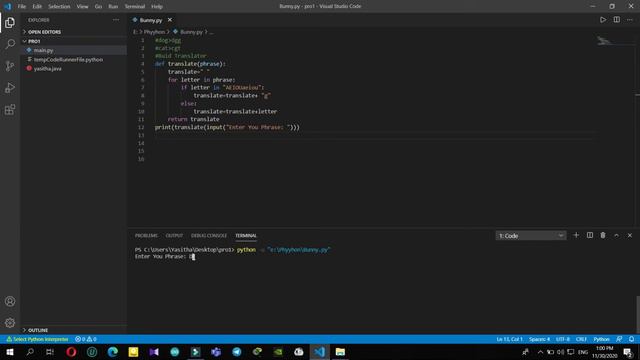Change indentation Spaces: 4 setting
The width and height of the screenshot is (640, 360).
point(539,339)
